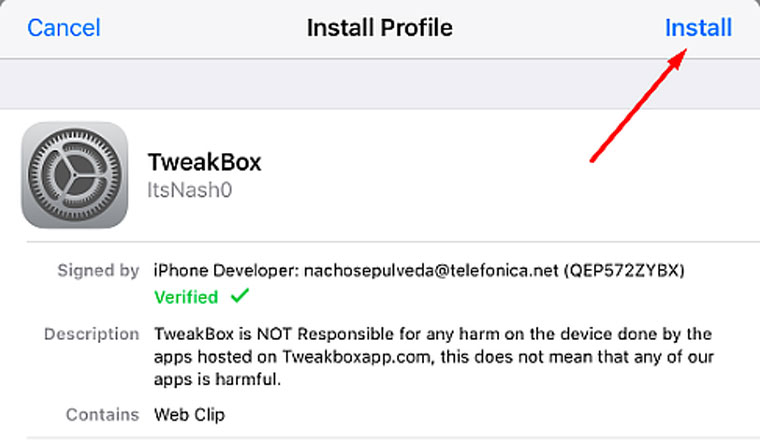Click the TweakBox gear profile icon
The width and height of the screenshot is (760, 446).
75,176
